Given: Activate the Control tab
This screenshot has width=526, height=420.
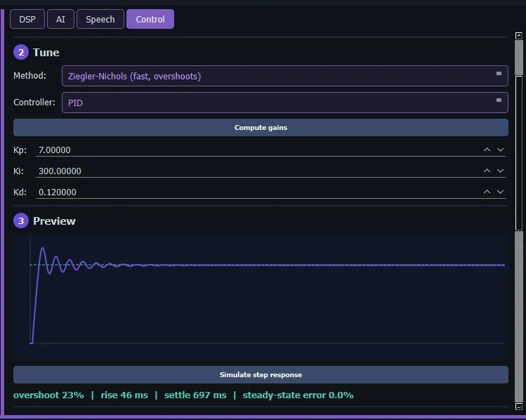Looking at the screenshot, I should tap(150, 19).
